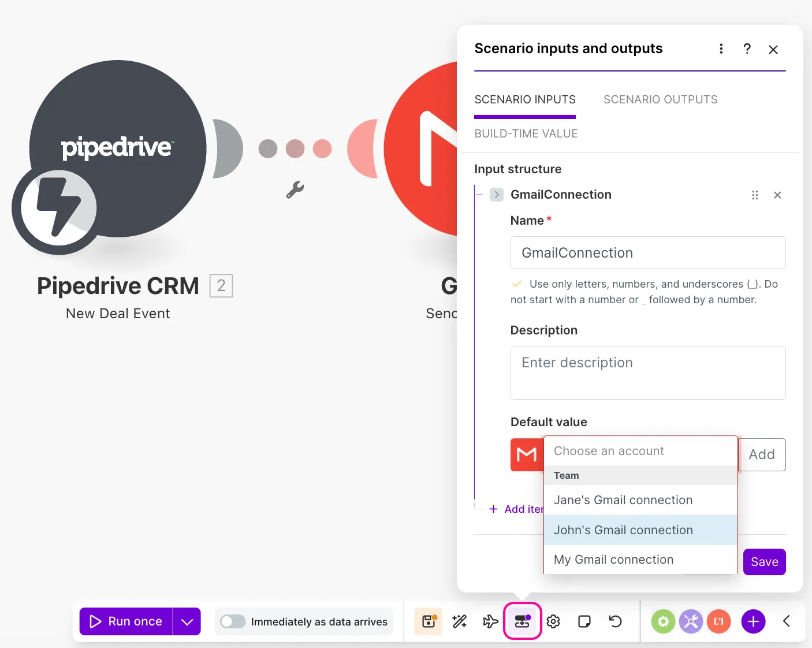Viewport: 812px width, 648px height.
Task: Choose John's Gmail connection
Action: 640,530
